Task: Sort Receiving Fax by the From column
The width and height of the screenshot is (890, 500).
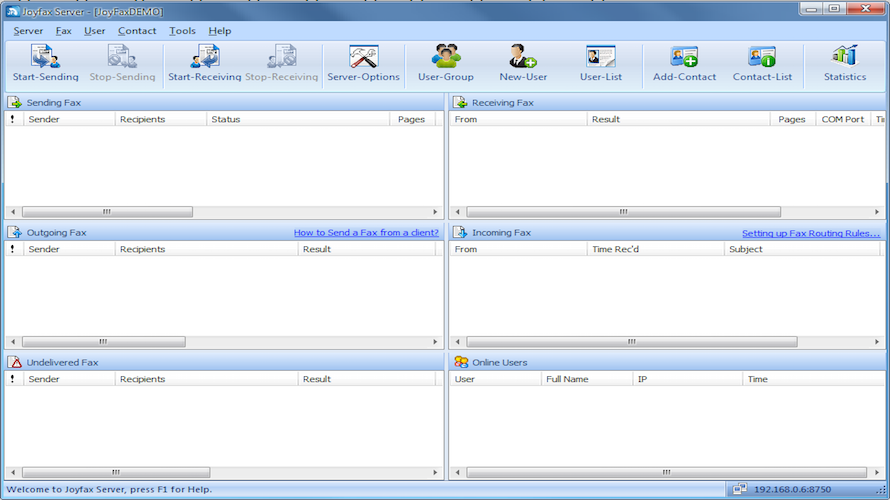Action: tap(518, 119)
